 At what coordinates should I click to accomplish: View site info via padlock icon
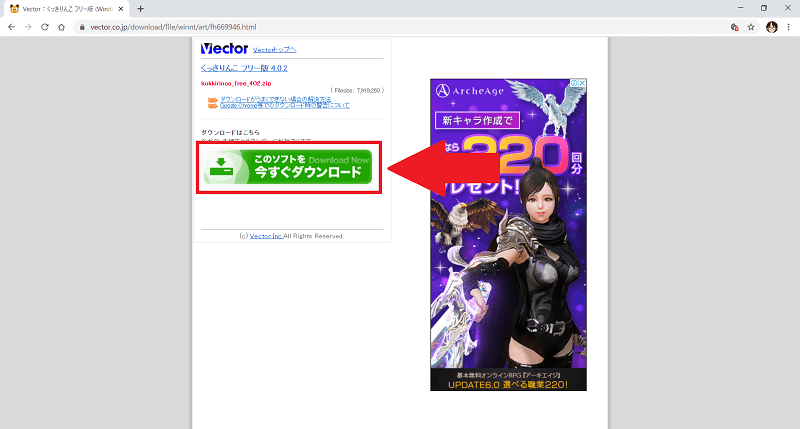[82, 27]
